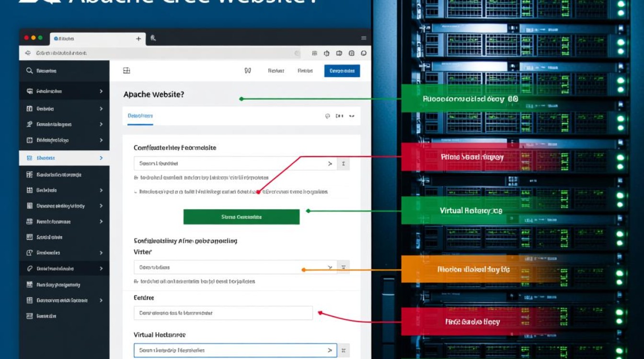Click the orange callout label on the server rack
Viewport: 644px width, 359px height.
(x=473, y=269)
